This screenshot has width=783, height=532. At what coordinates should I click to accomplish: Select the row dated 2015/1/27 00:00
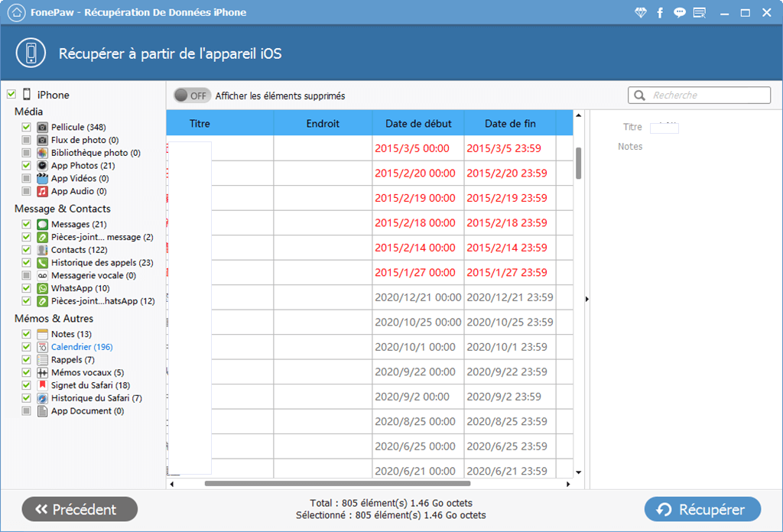(x=369, y=272)
